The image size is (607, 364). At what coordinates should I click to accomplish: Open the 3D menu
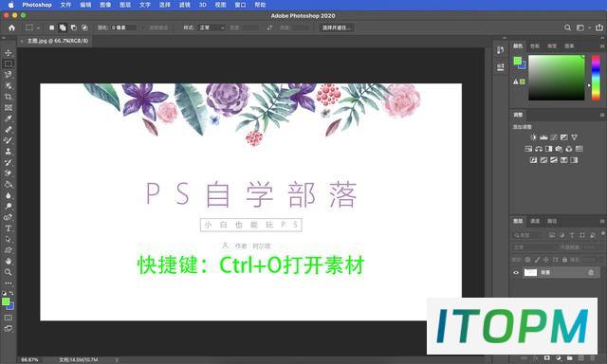[202, 5]
